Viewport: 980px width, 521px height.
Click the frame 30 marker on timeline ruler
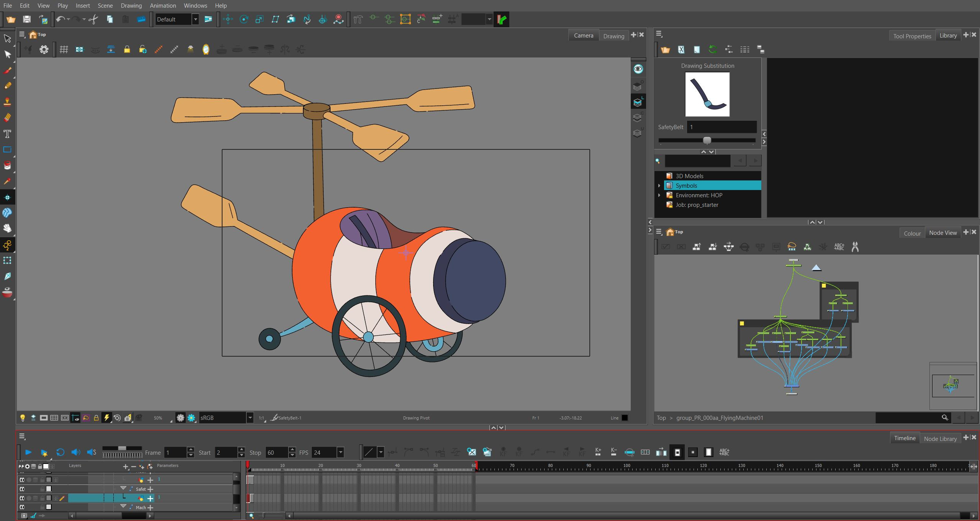(359, 466)
